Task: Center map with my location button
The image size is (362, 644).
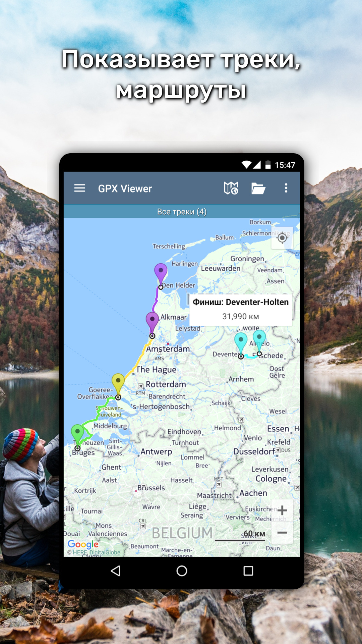Action: pos(282,238)
